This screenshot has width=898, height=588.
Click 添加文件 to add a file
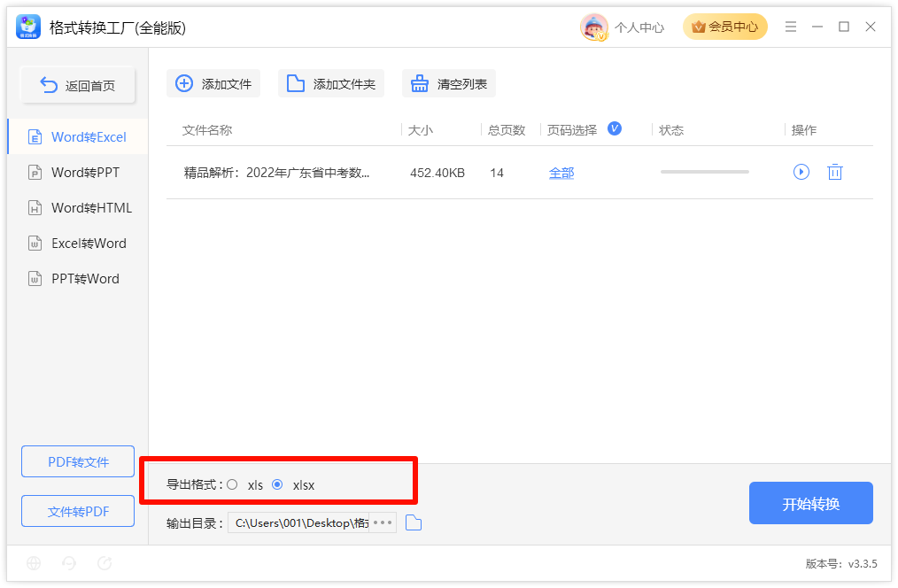(x=213, y=83)
